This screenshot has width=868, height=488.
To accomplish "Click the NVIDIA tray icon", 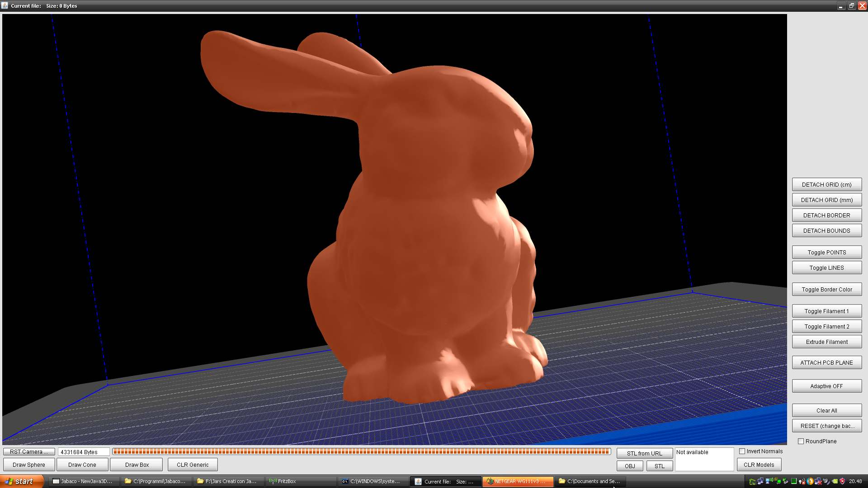I will pos(835,481).
